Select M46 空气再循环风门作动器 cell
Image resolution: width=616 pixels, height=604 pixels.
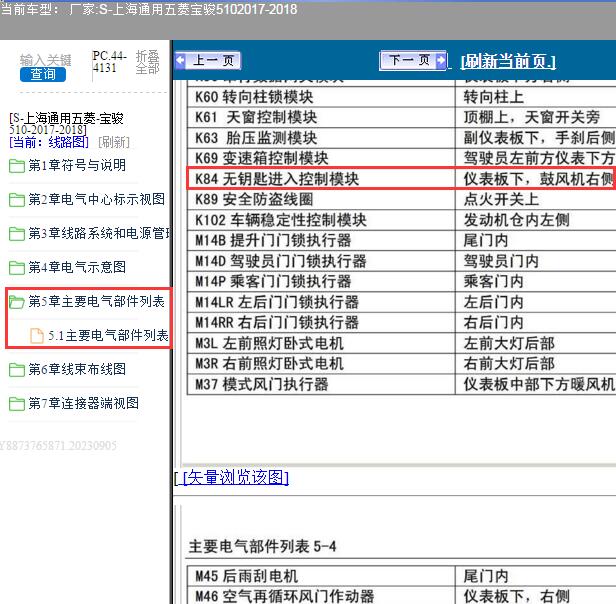[321, 596]
